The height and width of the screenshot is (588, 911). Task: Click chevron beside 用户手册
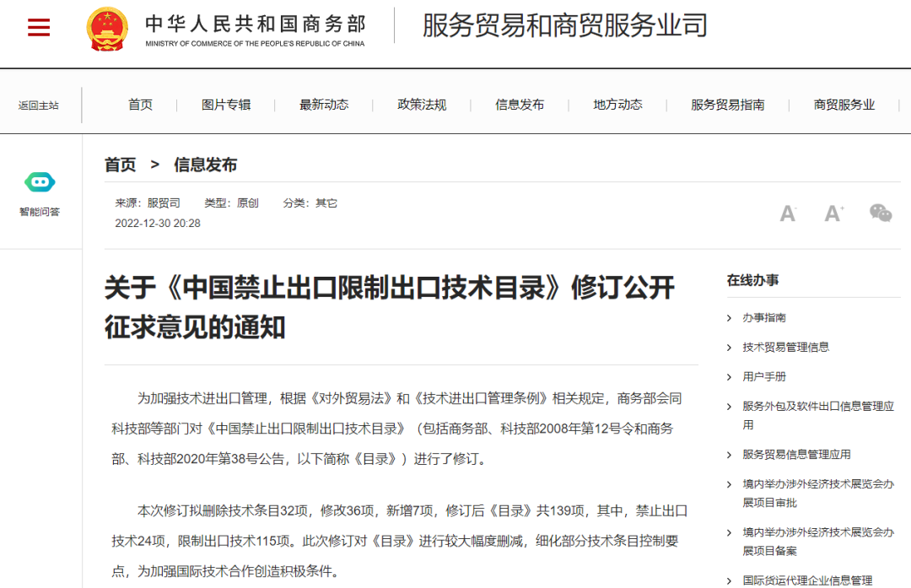[729, 377]
